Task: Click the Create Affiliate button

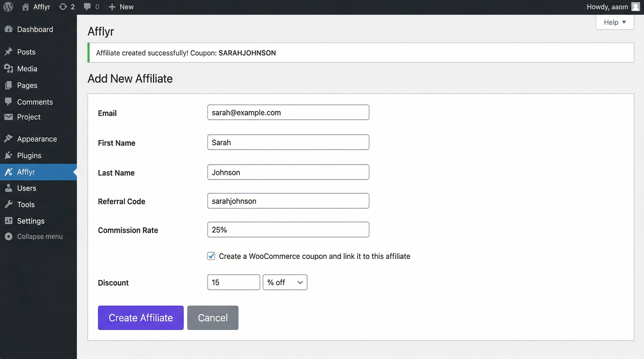Action: [141, 318]
